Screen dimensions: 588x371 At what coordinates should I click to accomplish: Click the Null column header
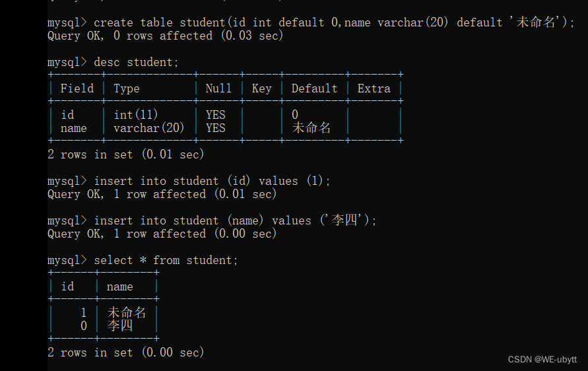point(218,88)
